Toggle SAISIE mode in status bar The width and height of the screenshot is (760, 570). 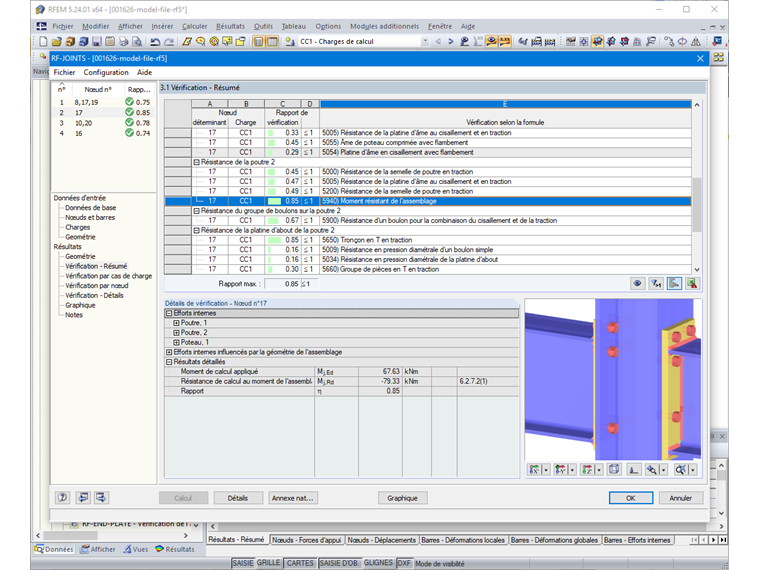(243, 563)
